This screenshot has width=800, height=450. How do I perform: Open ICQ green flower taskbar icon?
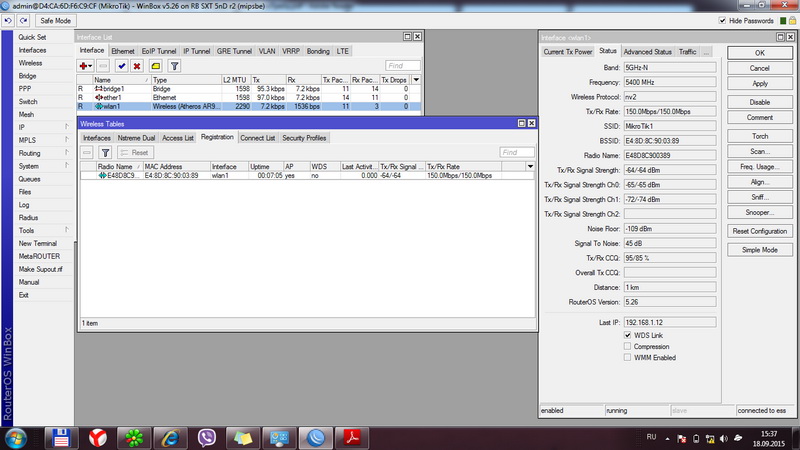pos(134,438)
